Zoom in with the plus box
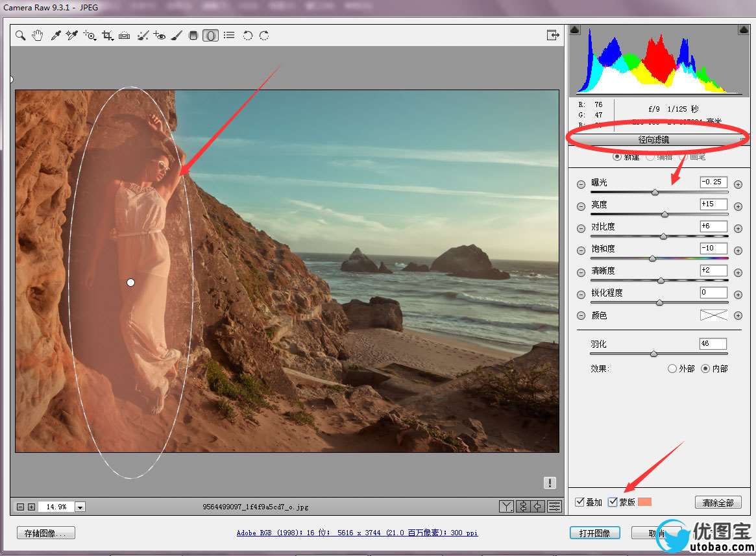Image resolution: width=756 pixels, height=556 pixels. (31, 507)
